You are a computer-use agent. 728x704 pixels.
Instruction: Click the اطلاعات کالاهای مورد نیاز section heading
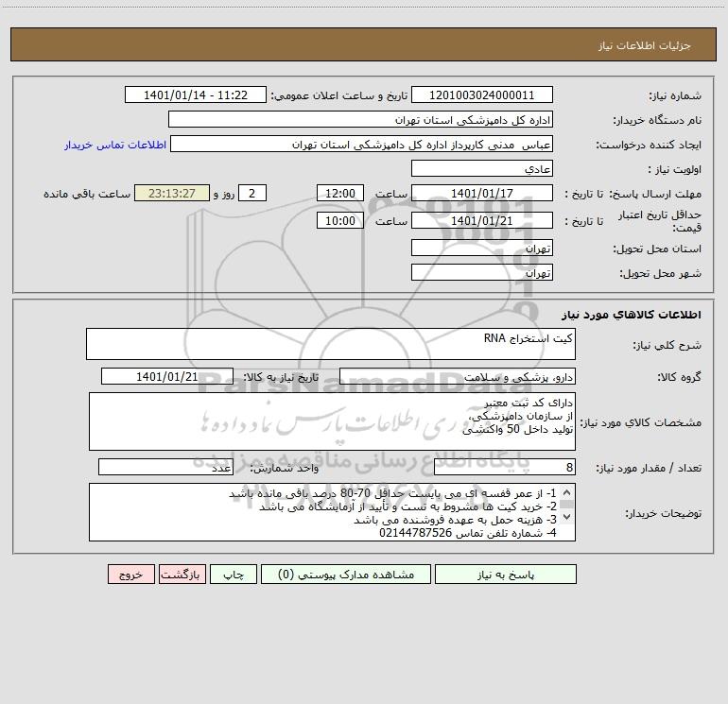pos(632,315)
